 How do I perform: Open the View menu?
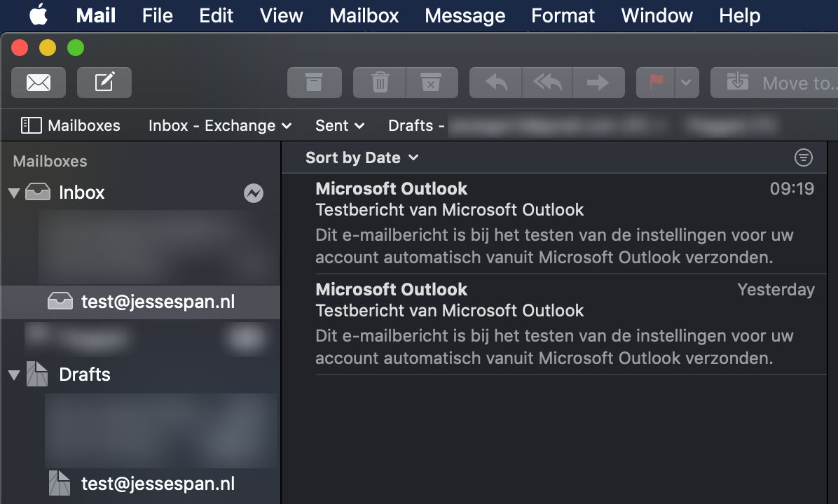tap(281, 15)
